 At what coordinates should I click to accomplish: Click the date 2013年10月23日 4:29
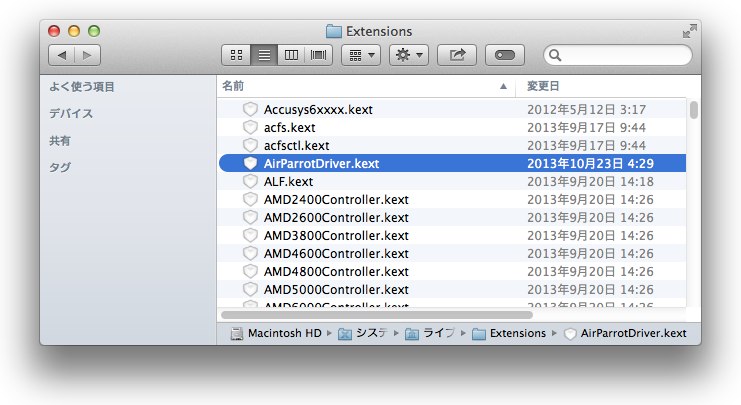[590, 164]
